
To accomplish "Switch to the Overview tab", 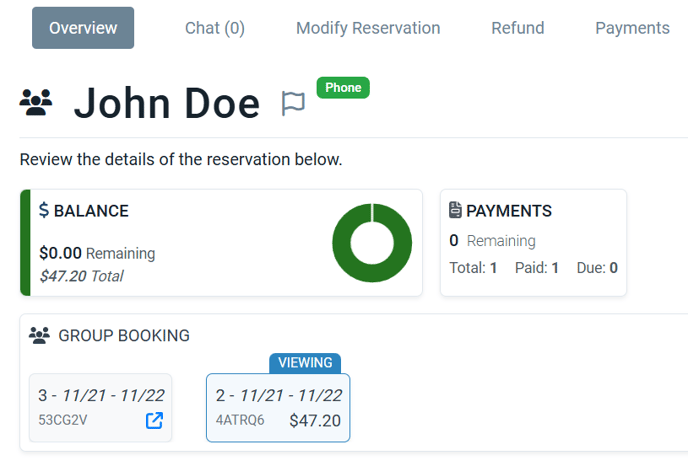I will coord(83,28).
